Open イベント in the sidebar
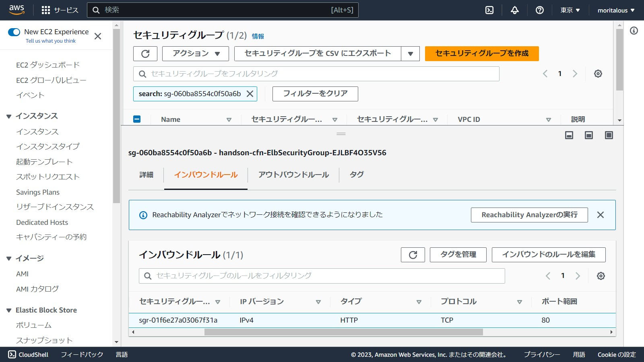The width and height of the screenshot is (644, 362). point(30,95)
